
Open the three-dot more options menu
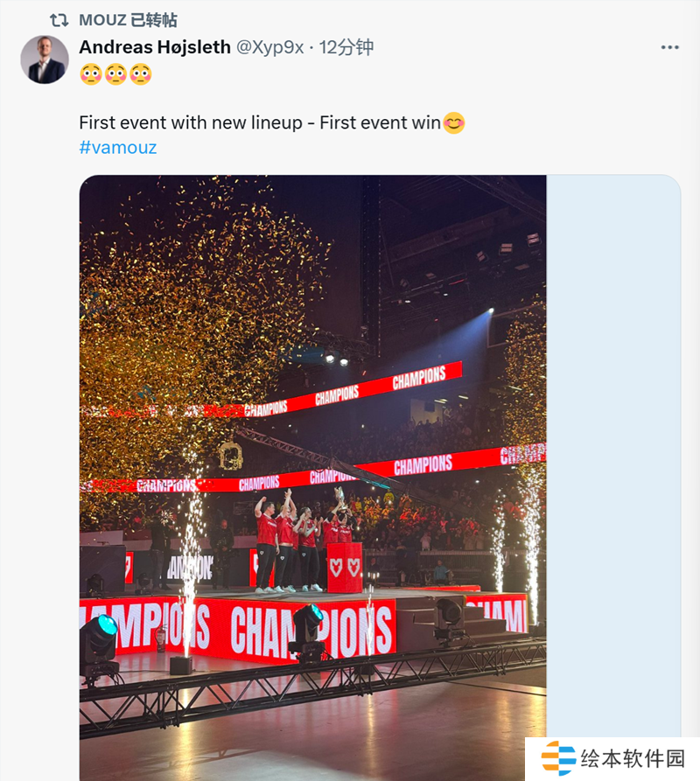pos(669,47)
